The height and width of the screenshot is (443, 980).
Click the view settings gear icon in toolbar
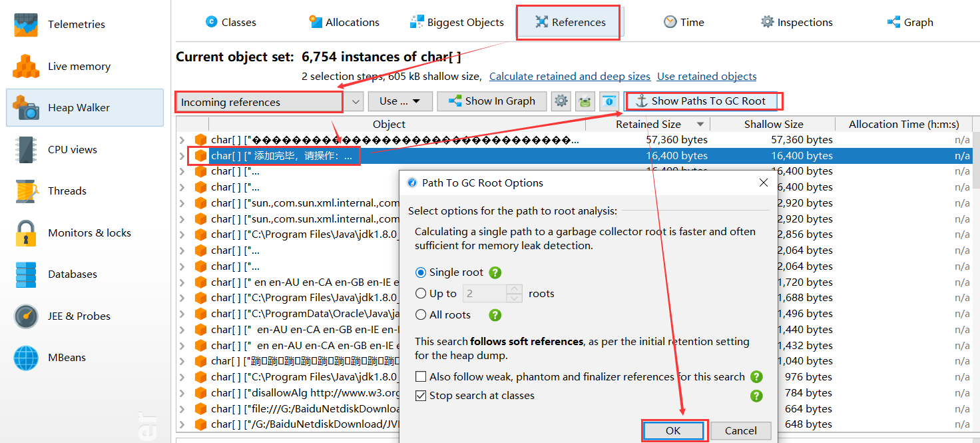[x=561, y=101]
